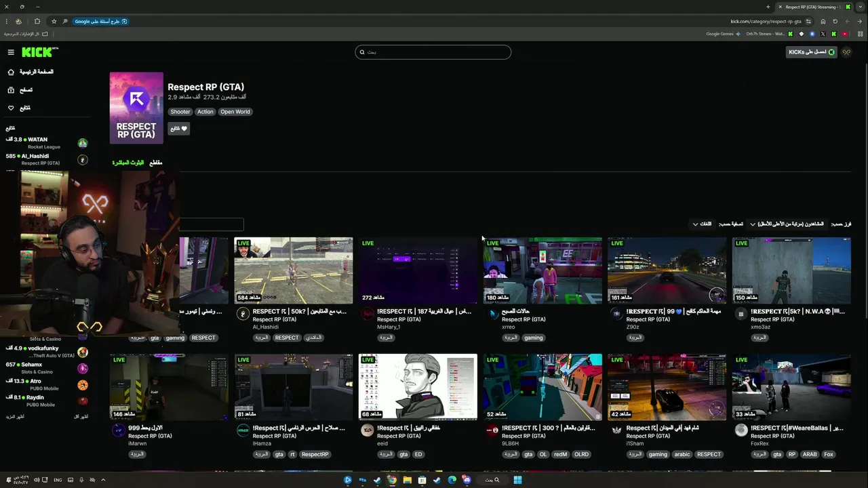Click the Shooter tag

180,112
